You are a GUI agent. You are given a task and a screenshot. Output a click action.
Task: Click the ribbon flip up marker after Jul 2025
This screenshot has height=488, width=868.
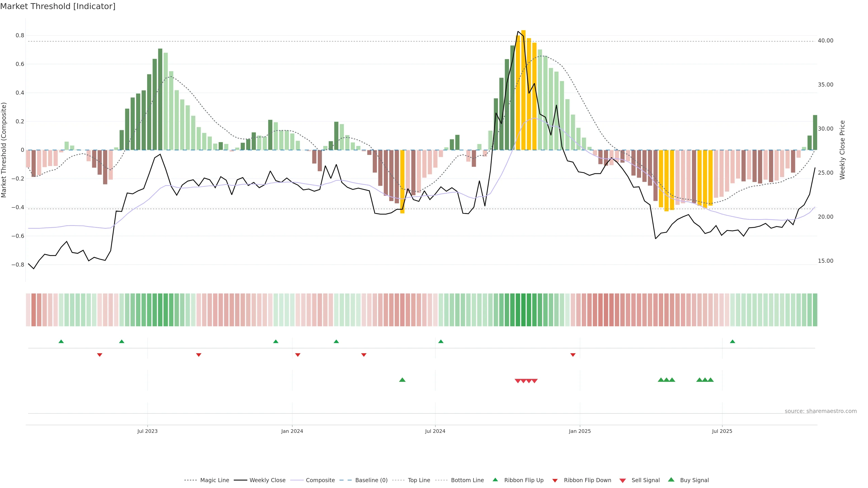[732, 342]
